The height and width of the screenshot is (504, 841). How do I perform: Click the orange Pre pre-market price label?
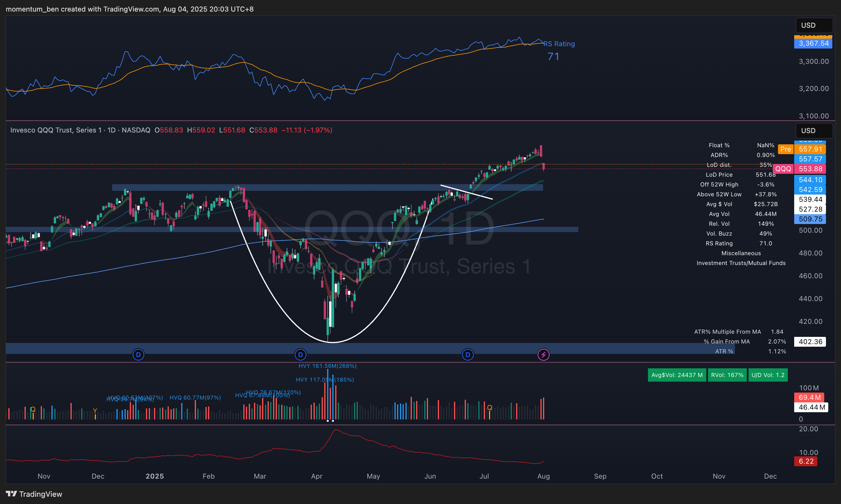tap(785, 149)
